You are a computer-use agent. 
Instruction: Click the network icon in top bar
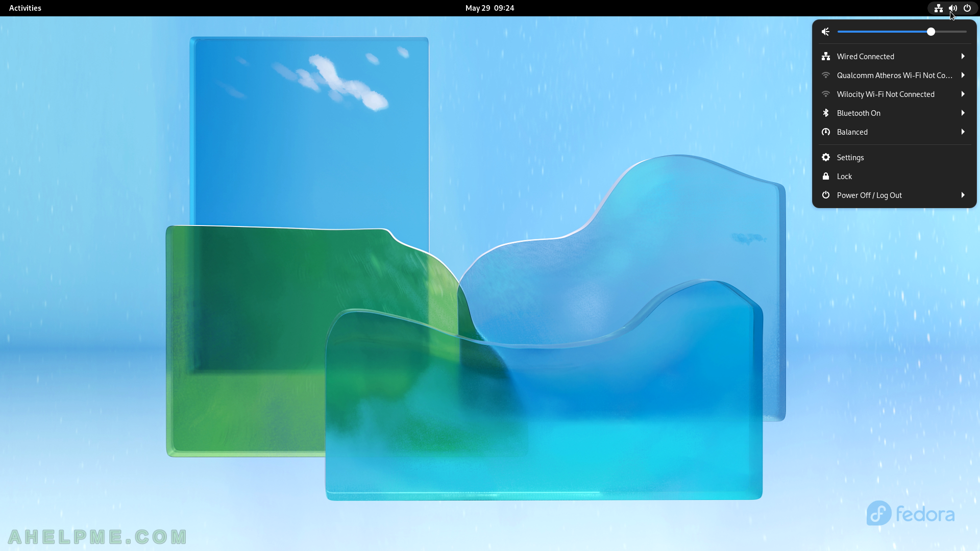(x=938, y=8)
